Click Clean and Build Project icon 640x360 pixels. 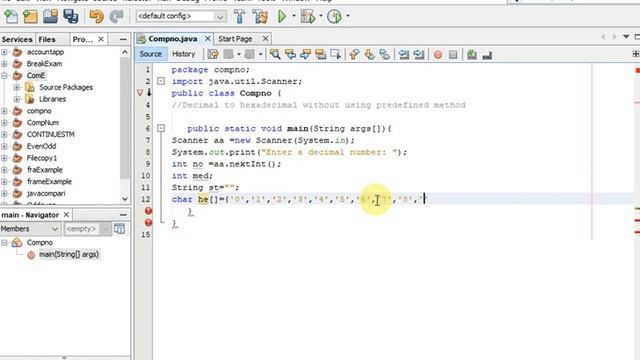260,16
